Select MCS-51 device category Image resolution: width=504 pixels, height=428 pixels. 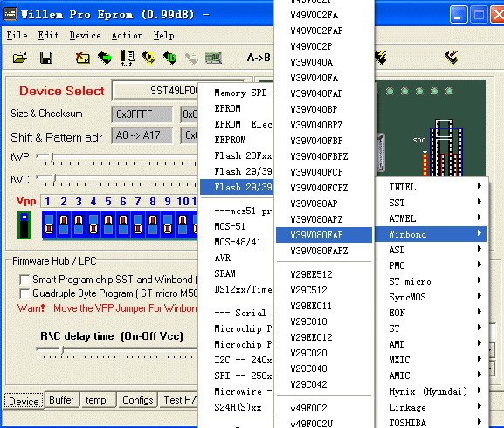click(x=237, y=226)
